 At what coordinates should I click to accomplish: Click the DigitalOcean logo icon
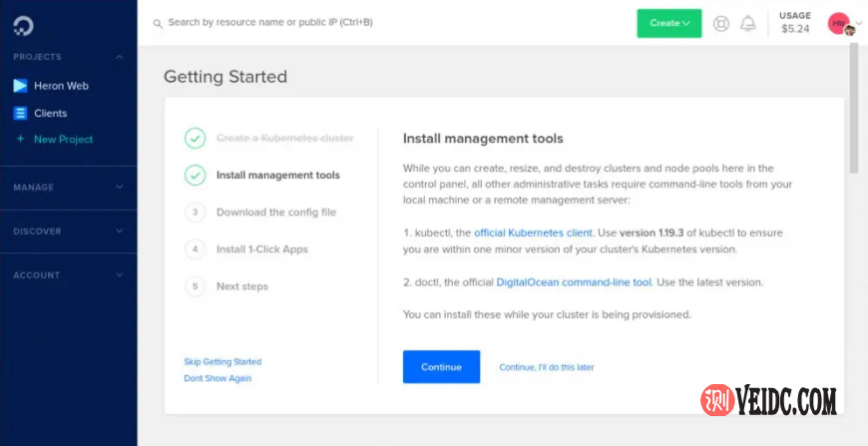click(x=21, y=22)
